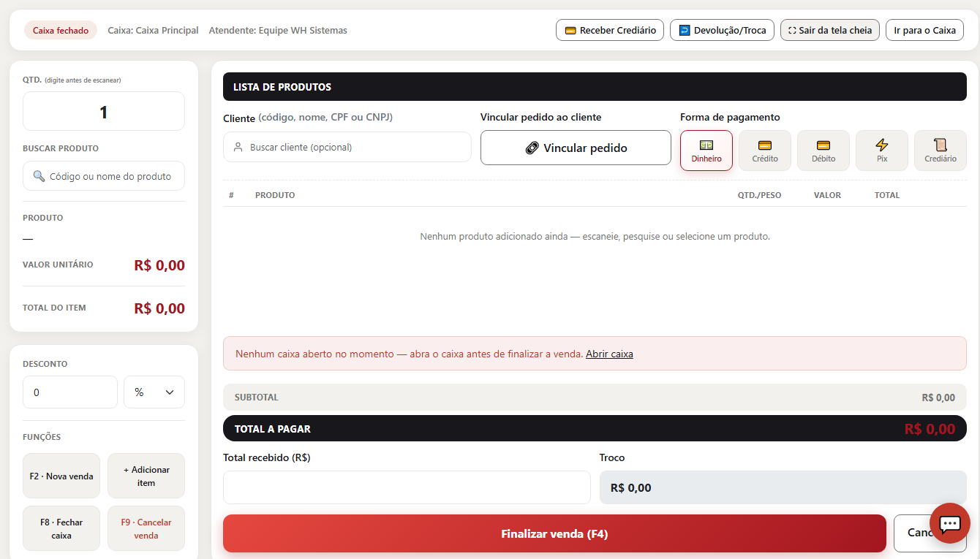This screenshot has width=980, height=559.
Task: Go to Ir para o Caixa
Action: pos(924,30)
